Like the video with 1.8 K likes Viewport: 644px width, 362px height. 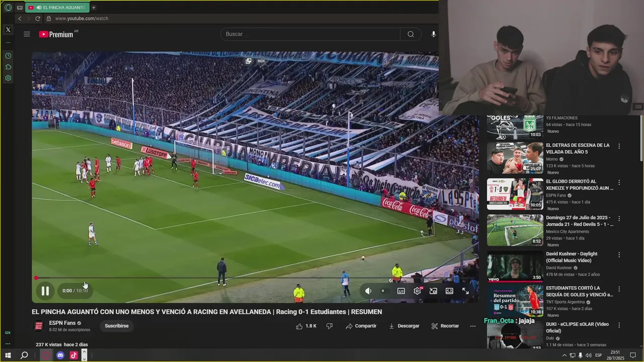pos(306,326)
